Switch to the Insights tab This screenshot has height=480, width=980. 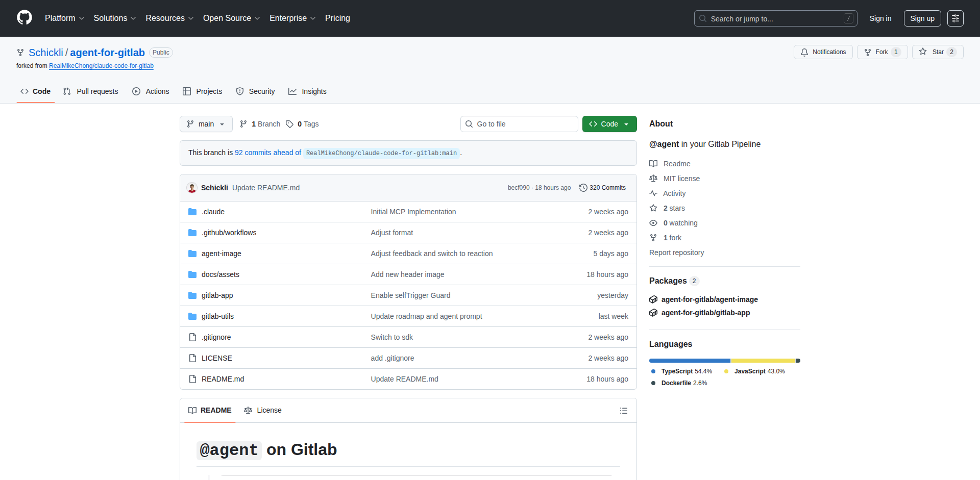point(307,91)
